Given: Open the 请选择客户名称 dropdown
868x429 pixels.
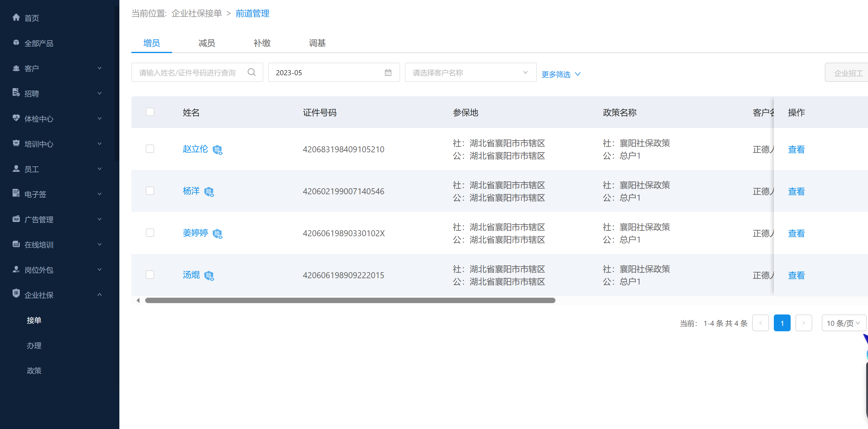Looking at the screenshot, I should point(470,72).
